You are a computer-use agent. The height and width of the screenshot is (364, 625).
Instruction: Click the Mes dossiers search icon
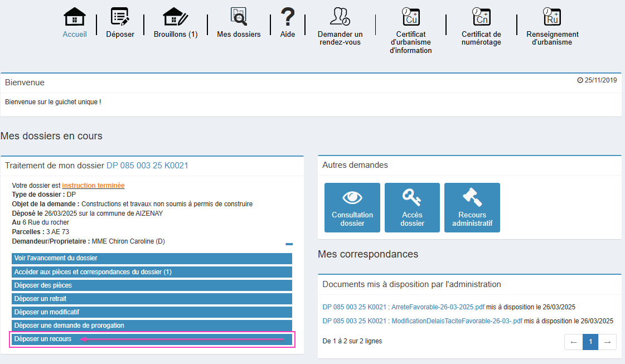tap(239, 17)
